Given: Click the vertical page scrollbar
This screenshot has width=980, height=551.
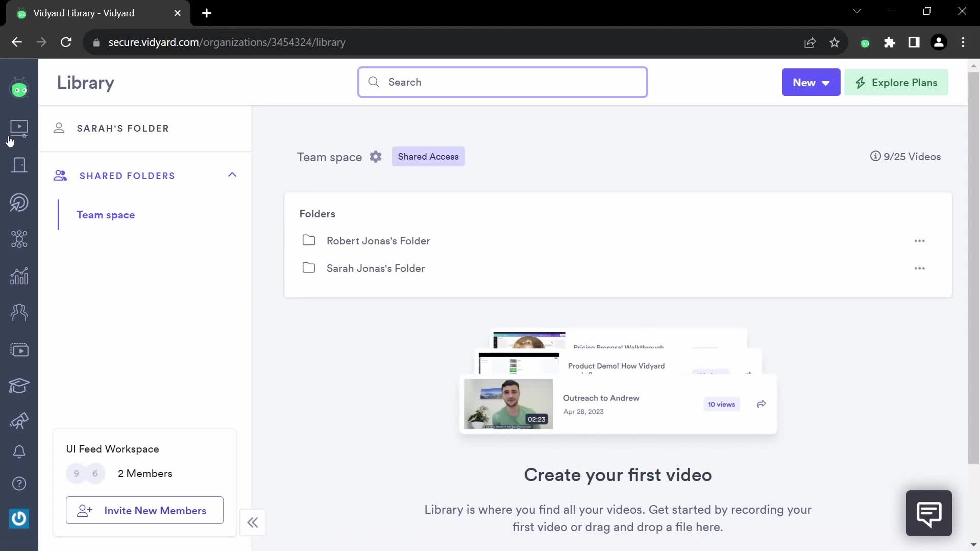Looking at the screenshot, I should click(x=973, y=268).
